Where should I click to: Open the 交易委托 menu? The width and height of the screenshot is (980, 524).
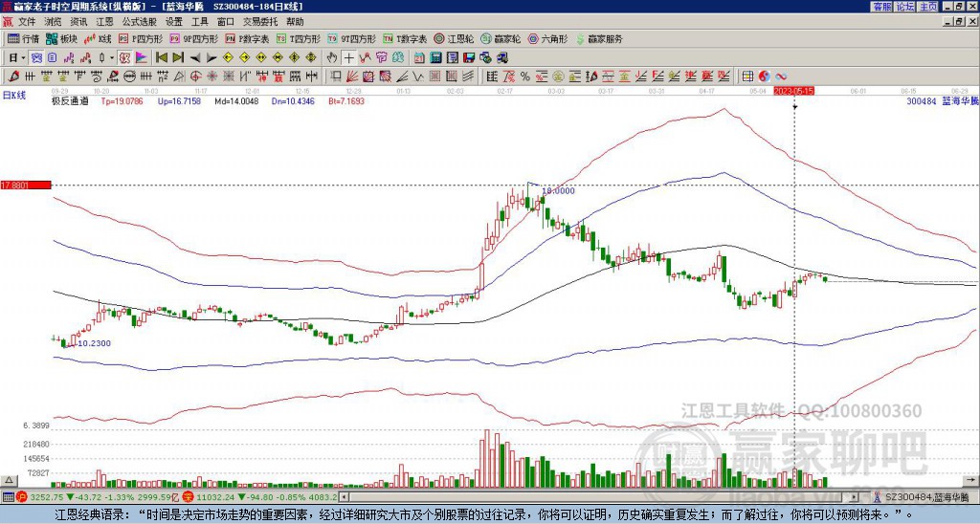click(x=260, y=22)
